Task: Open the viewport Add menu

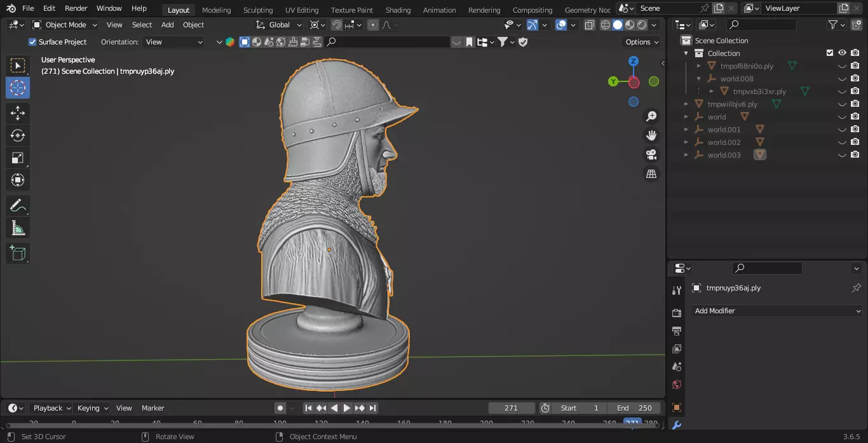Action: (167, 25)
